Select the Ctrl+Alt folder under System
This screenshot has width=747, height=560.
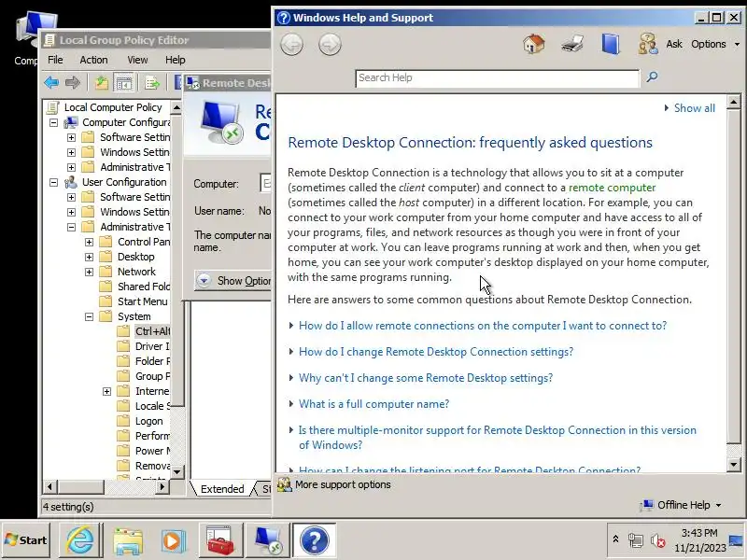pyautogui.click(x=152, y=331)
